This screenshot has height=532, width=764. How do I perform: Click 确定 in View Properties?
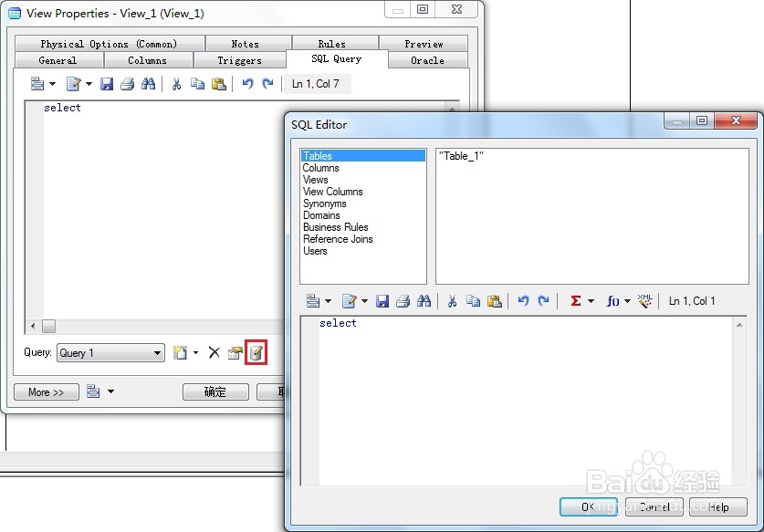[215, 391]
